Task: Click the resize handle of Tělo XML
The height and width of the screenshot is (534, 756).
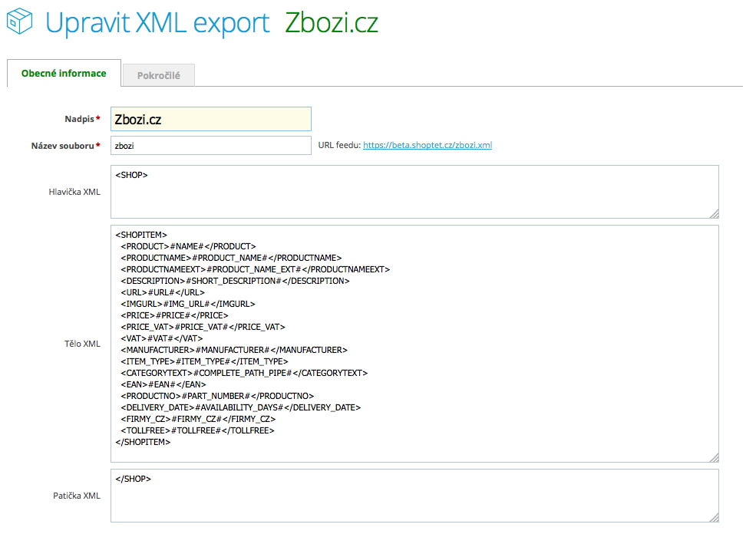Action: click(714, 457)
